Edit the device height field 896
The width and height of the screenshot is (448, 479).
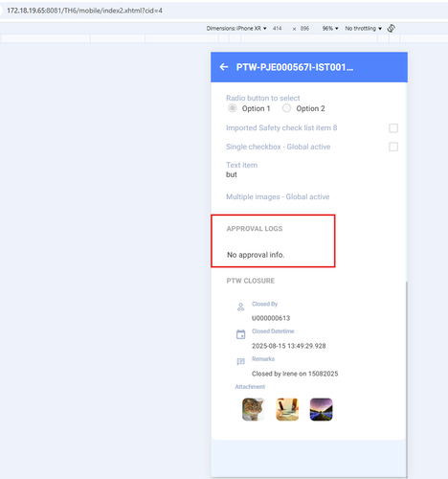304,29
